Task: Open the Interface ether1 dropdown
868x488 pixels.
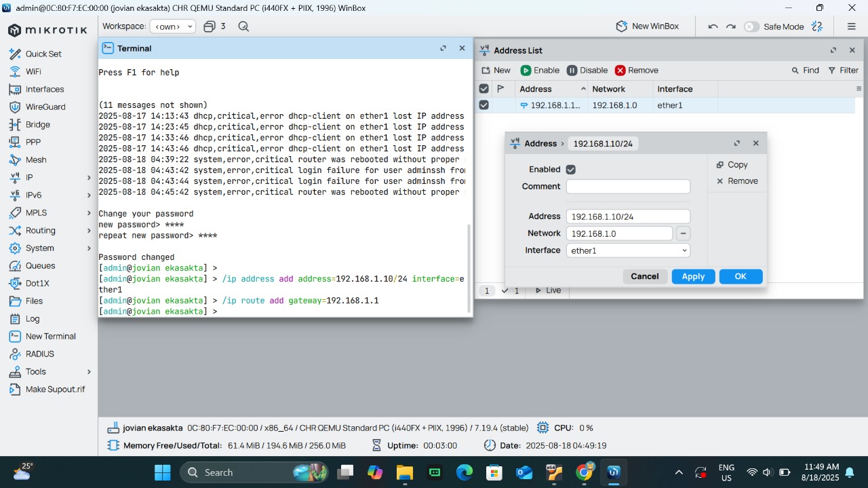Action: 628,250
